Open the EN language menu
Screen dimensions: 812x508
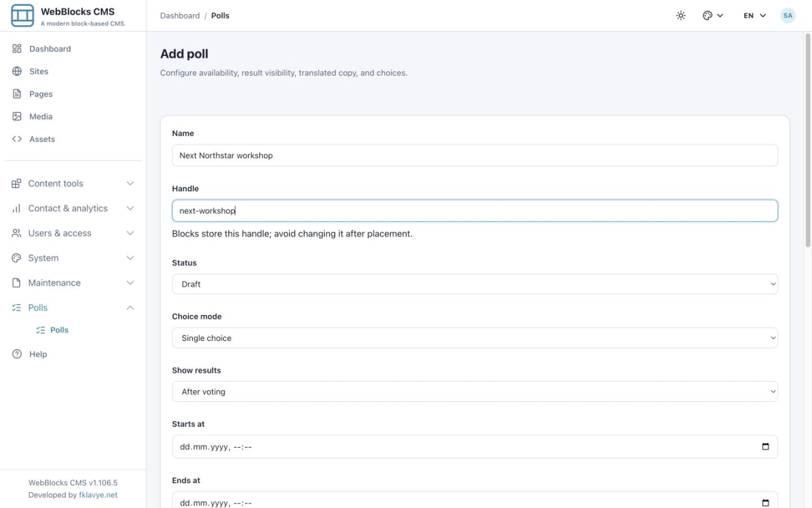[755, 15]
